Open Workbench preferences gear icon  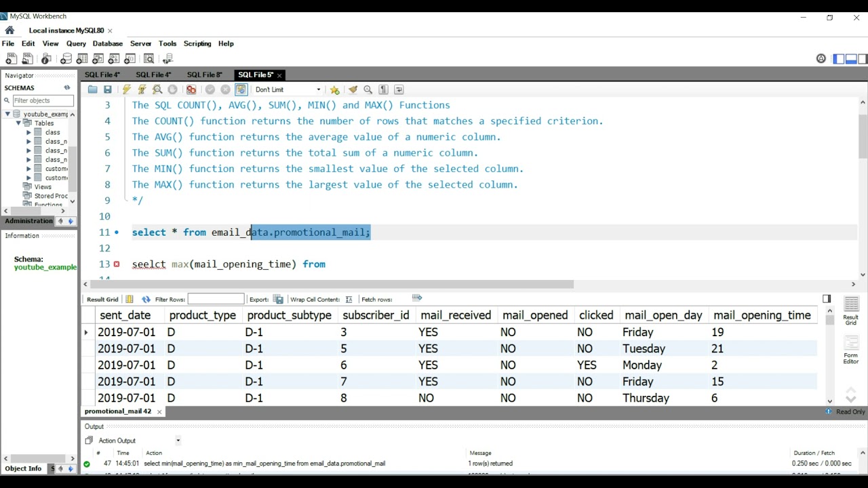pyautogui.click(x=821, y=59)
